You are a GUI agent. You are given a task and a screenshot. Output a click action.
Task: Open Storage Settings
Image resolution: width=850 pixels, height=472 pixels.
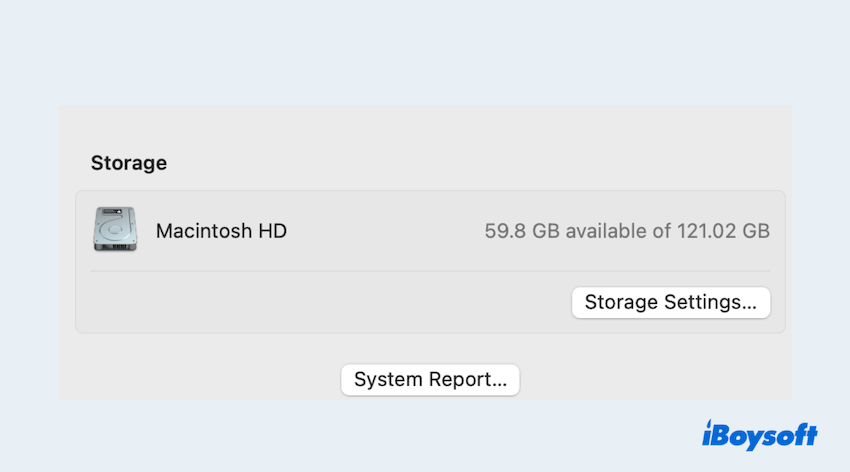click(670, 302)
